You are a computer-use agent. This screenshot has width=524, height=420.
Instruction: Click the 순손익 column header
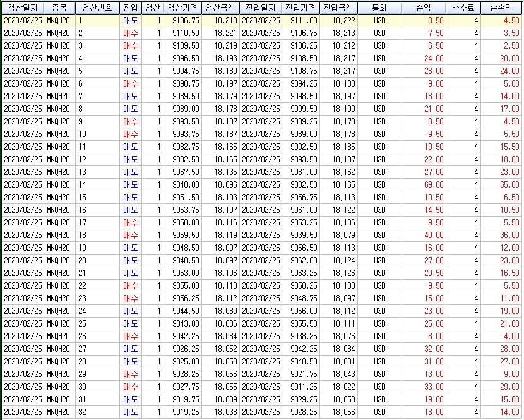click(501, 8)
